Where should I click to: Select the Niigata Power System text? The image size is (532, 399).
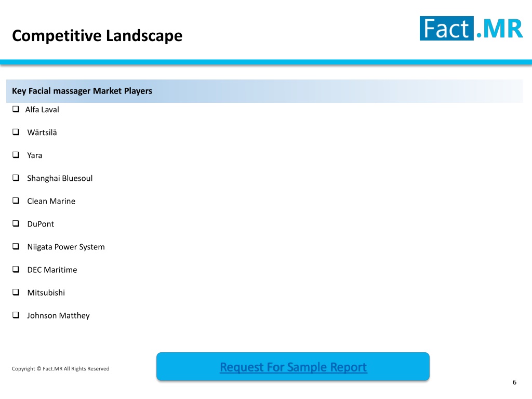(66, 247)
